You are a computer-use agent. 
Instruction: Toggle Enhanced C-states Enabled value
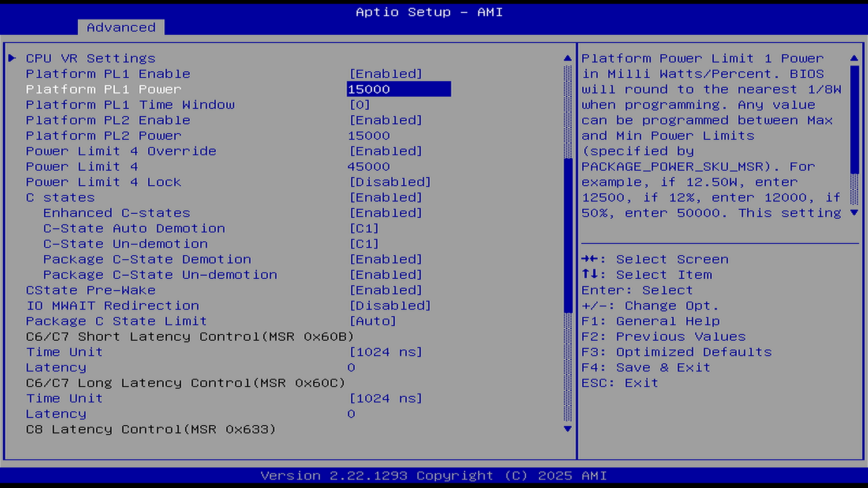[x=386, y=213]
